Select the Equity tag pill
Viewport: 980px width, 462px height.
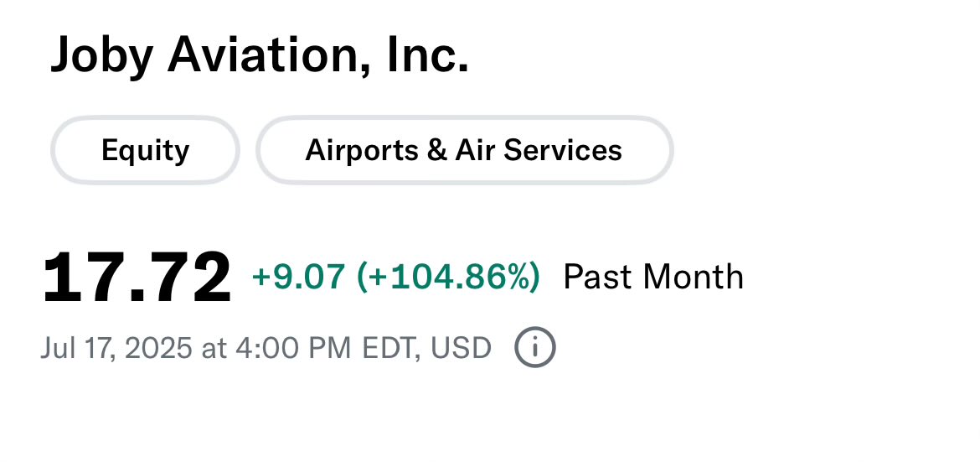point(145,150)
